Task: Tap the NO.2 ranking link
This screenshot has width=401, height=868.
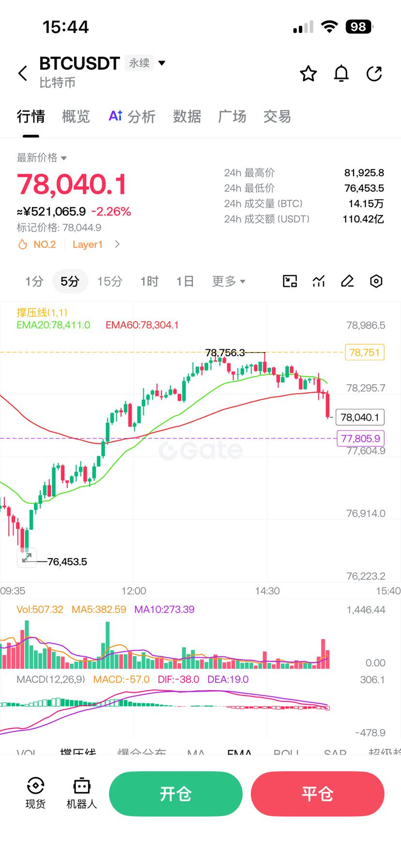Action: point(45,245)
